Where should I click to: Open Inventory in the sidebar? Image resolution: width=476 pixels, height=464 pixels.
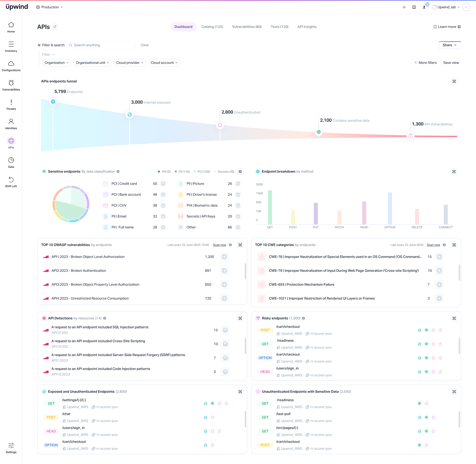pyautogui.click(x=11, y=47)
